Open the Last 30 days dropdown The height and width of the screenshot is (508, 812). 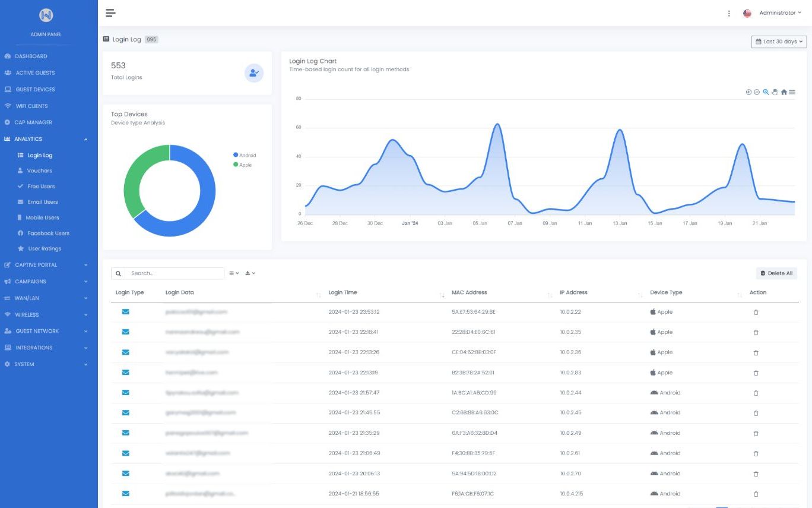[x=779, y=42]
